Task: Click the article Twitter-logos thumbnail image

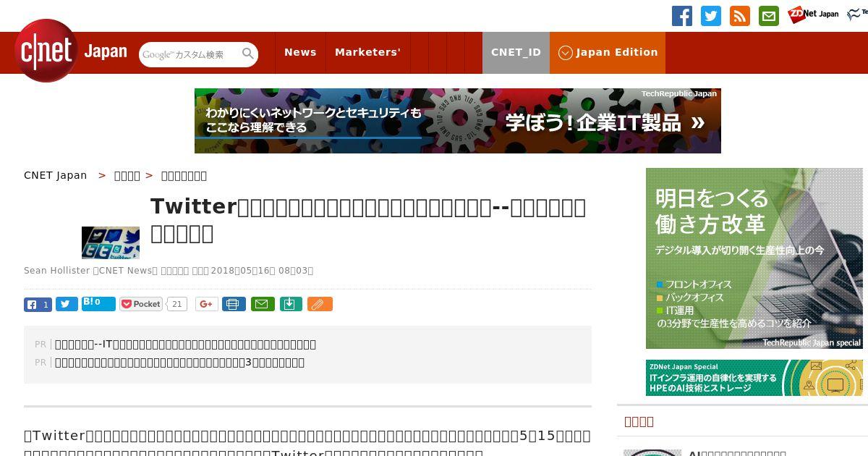Action: (x=111, y=242)
